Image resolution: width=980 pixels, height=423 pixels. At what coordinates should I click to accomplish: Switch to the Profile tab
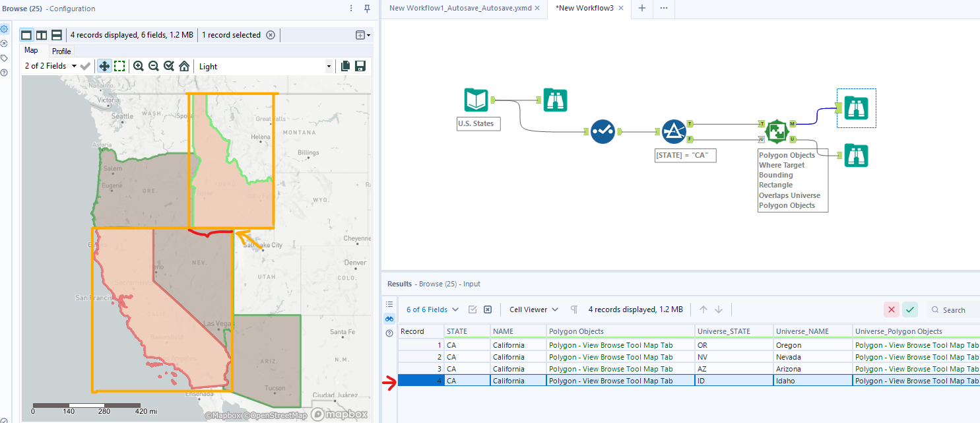[61, 51]
